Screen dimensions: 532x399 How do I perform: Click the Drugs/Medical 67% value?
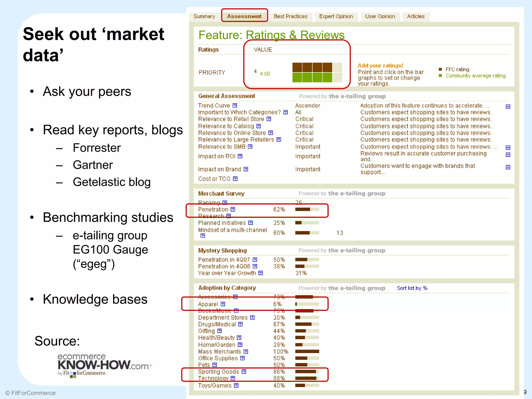click(279, 324)
